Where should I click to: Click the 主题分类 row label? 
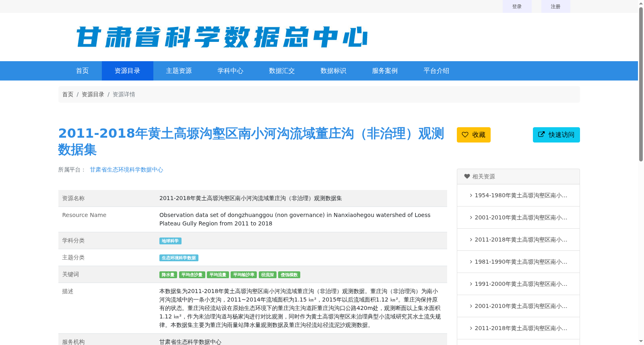coord(73,257)
